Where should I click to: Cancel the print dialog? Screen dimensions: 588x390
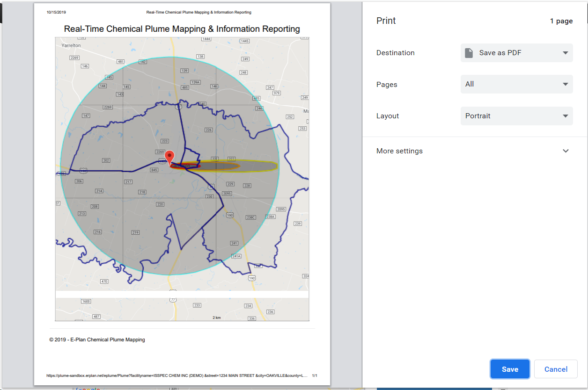pos(556,369)
